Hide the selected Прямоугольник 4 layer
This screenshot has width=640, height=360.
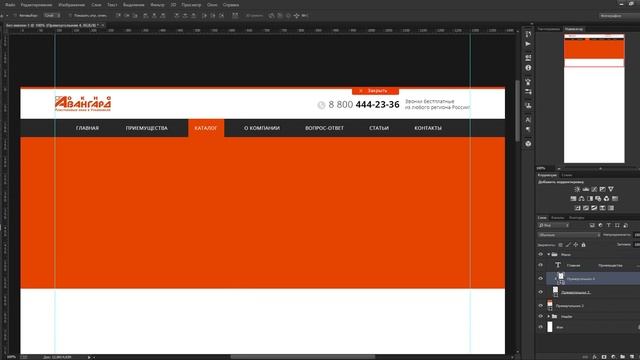pyautogui.click(x=541, y=278)
